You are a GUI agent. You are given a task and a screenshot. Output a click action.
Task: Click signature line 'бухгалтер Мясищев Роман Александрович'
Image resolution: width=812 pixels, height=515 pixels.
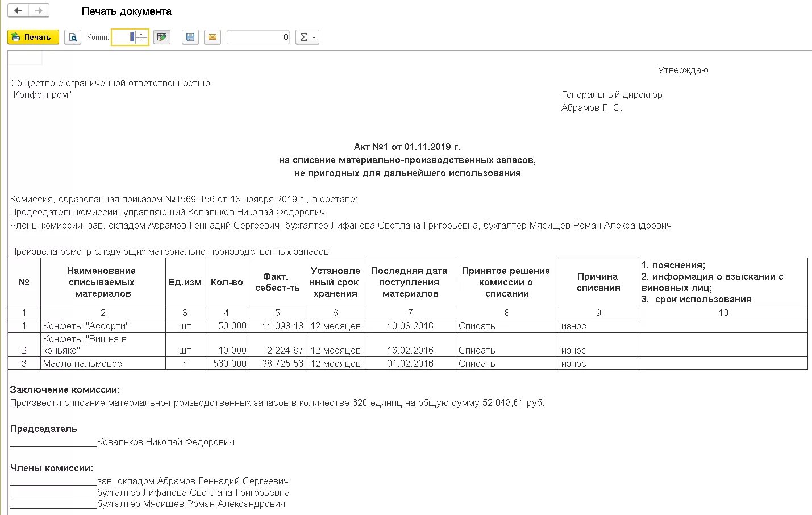(191, 504)
